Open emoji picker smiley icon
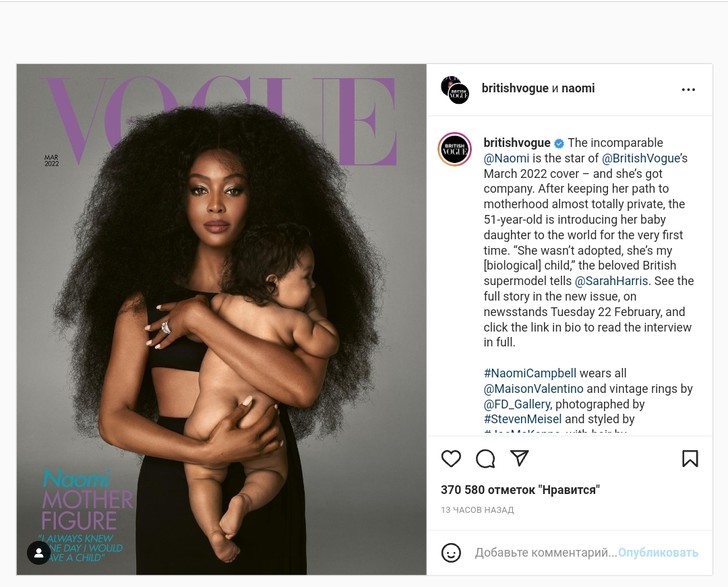 click(x=451, y=553)
